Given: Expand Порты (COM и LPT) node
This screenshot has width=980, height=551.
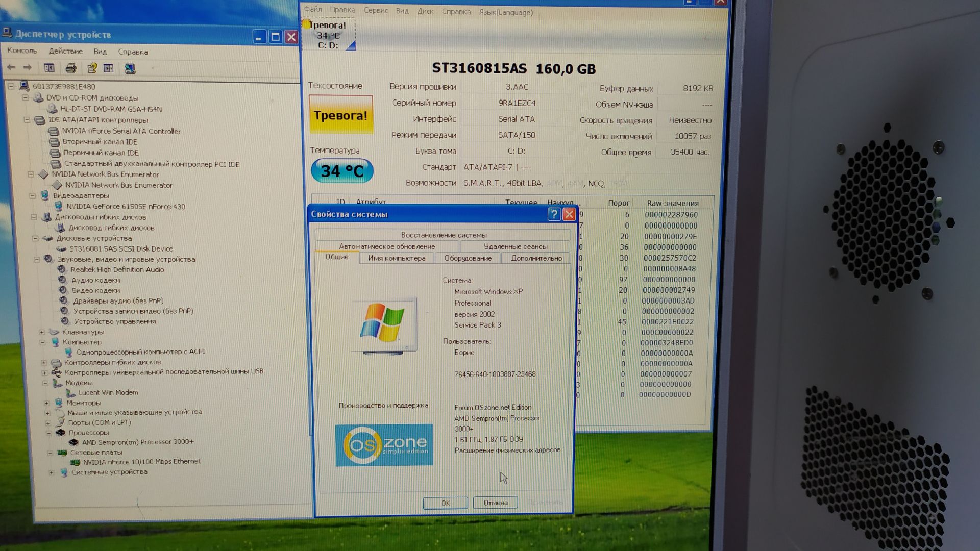Looking at the screenshot, I should 47,423.
